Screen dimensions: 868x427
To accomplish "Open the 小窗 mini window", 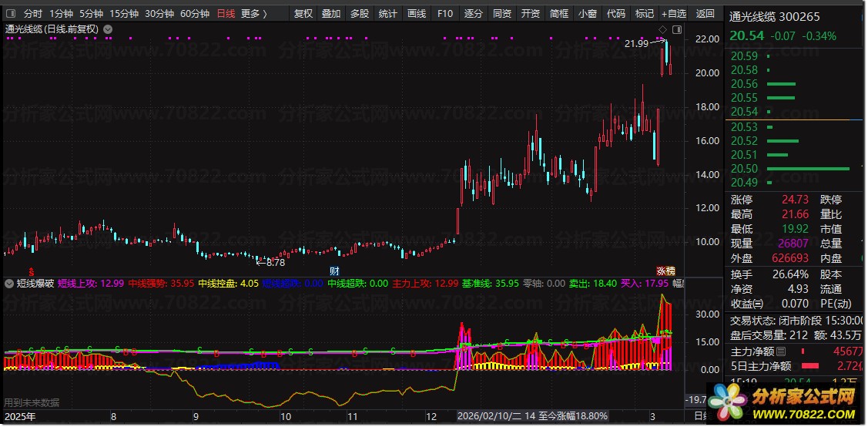I will pyautogui.click(x=587, y=13).
